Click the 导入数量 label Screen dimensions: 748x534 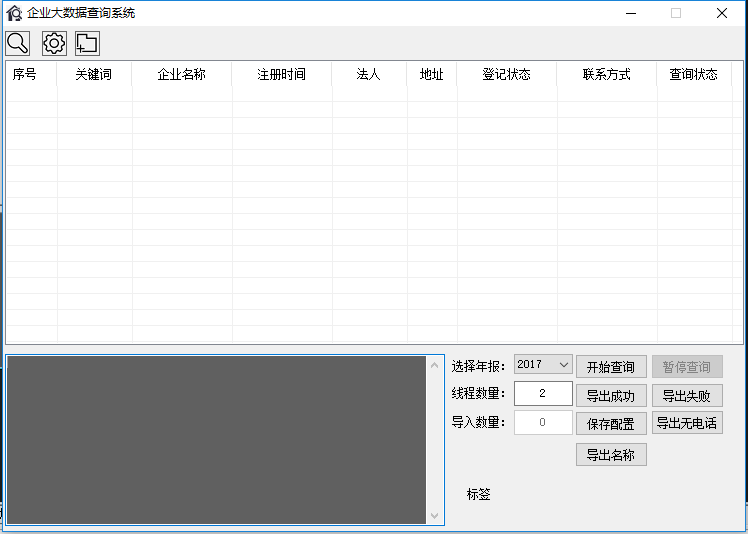tap(478, 422)
